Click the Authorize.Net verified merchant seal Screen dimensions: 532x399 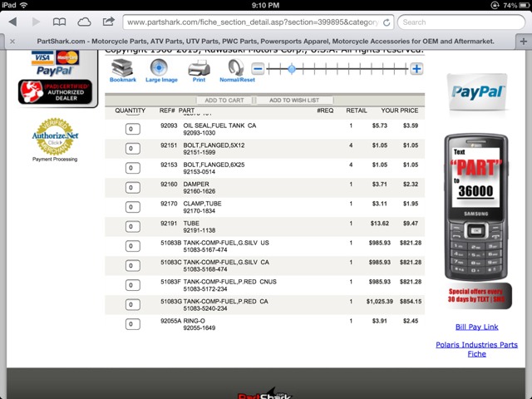[55, 136]
